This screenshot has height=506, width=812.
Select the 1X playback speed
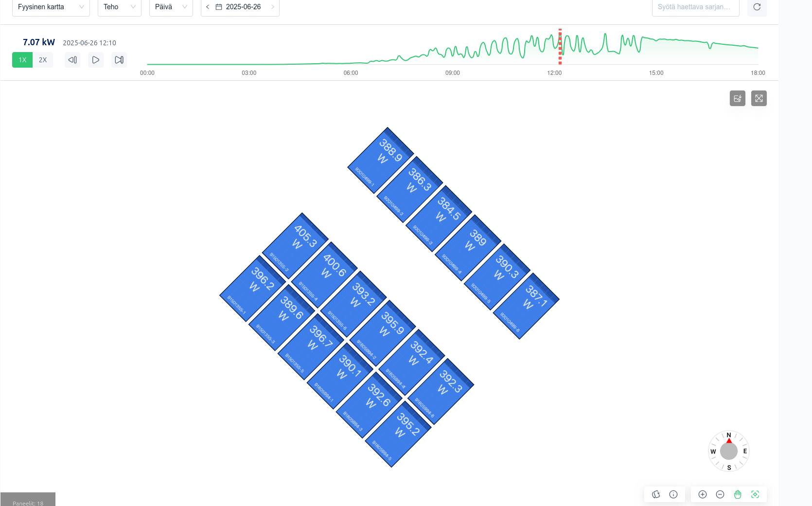pyautogui.click(x=22, y=60)
